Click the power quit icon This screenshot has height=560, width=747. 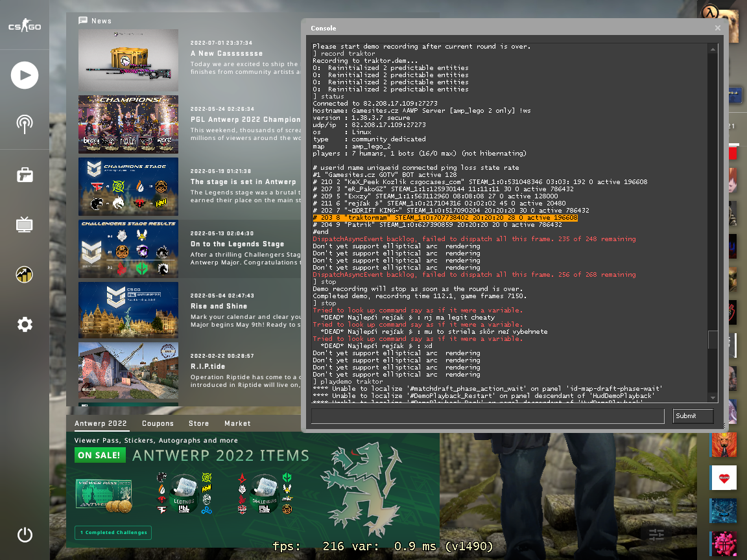(x=25, y=535)
